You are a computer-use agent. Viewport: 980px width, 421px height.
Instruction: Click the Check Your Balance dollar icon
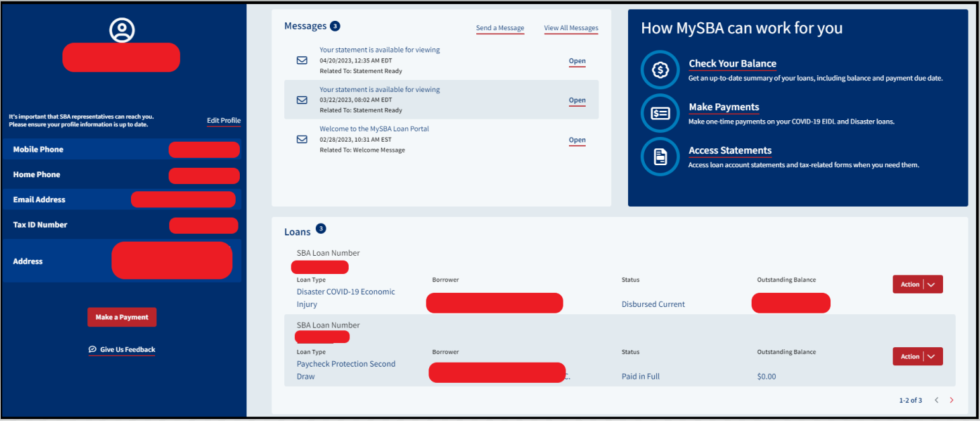pyautogui.click(x=660, y=70)
